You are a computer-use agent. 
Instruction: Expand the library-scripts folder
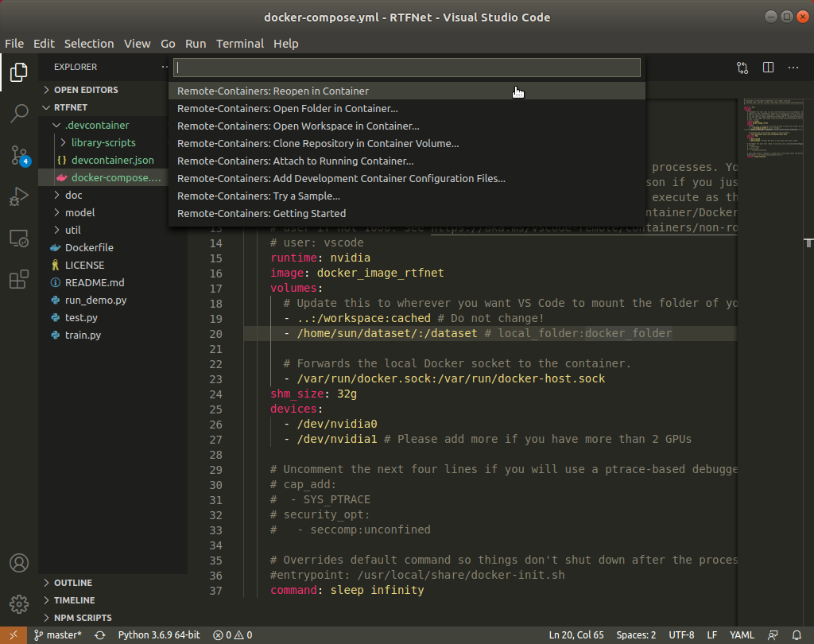point(103,143)
